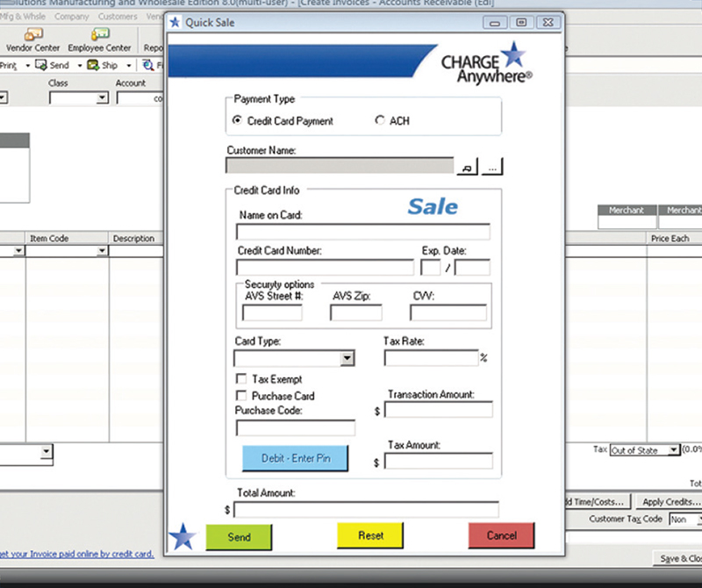Open Employee Center in the QuickBooks toolbar
The image size is (702, 588).
(x=99, y=40)
